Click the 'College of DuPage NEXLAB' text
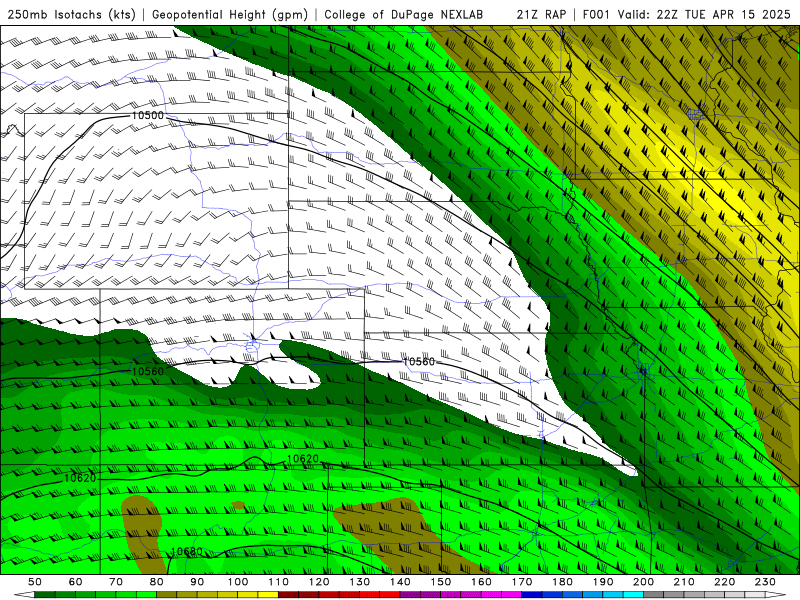The image size is (800, 600). point(404,14)
